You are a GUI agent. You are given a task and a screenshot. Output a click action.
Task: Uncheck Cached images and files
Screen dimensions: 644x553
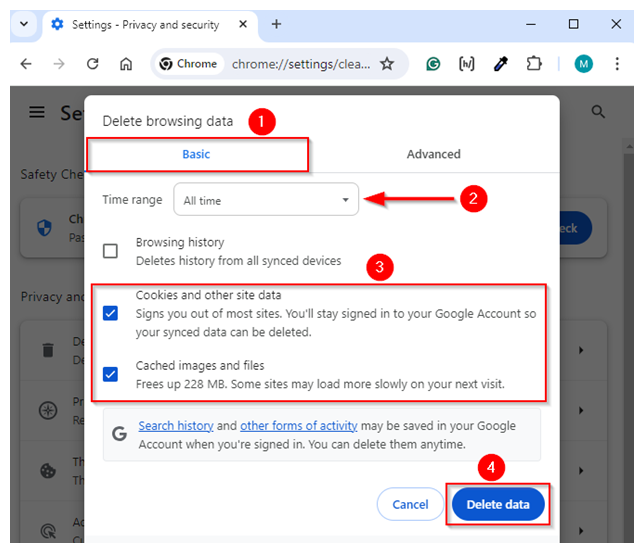[110, 374]
